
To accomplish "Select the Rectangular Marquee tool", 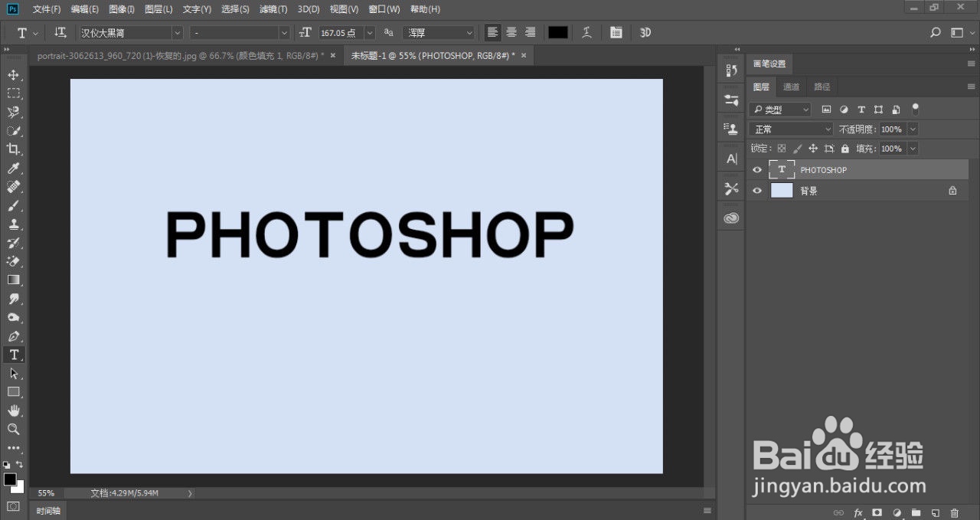I will click(14, 93).
